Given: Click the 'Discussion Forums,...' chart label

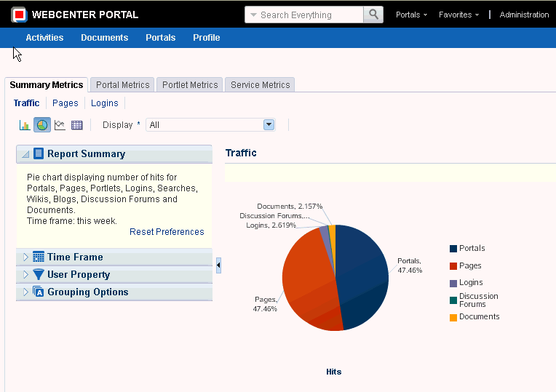Looking at the screenshot, I should (274, 216).
